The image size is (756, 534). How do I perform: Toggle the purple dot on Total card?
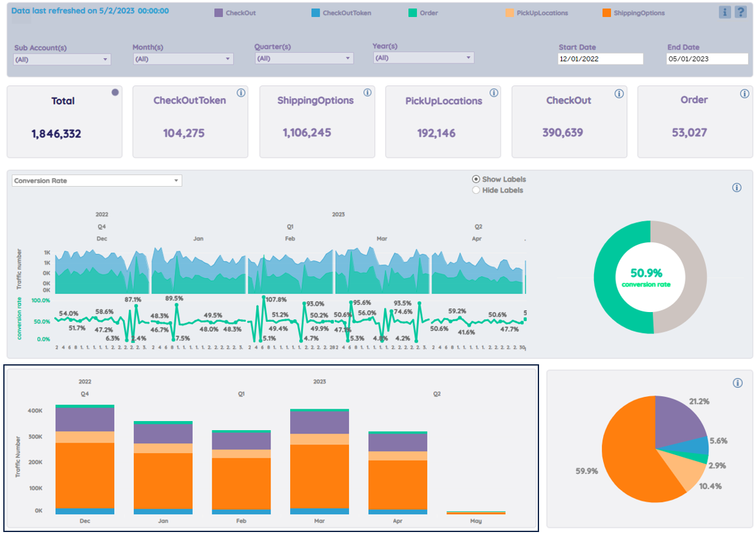pos(115,92)
